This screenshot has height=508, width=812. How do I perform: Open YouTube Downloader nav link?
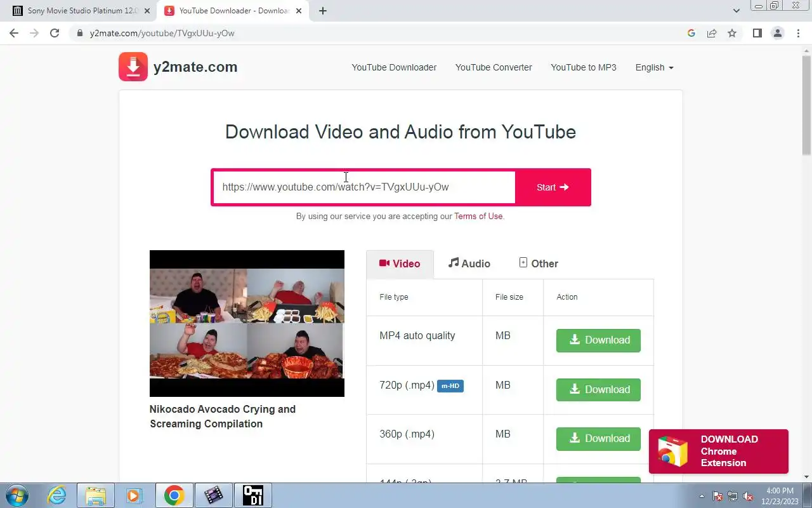[x=394, y=67]
